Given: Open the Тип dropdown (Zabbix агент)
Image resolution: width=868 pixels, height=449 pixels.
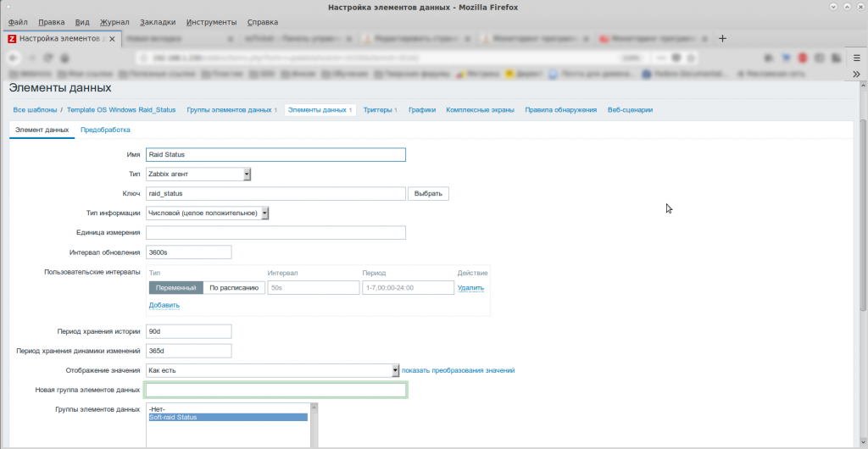Looking at the screenshot, I should [x=198, y=175].
